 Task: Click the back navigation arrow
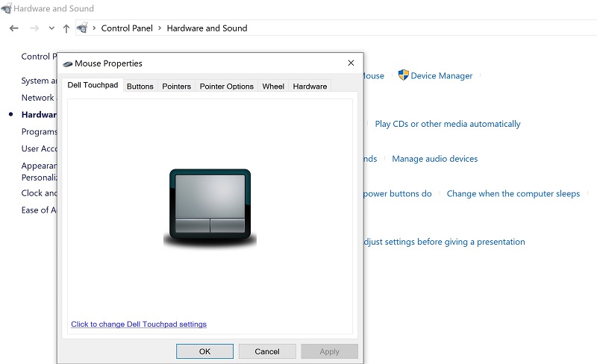coord(13,28)
